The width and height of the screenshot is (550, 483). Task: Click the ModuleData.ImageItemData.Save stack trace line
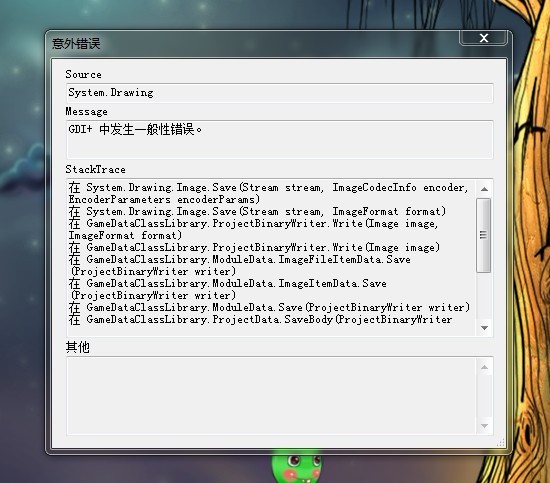pyautogui.click(x=228, y=289)
